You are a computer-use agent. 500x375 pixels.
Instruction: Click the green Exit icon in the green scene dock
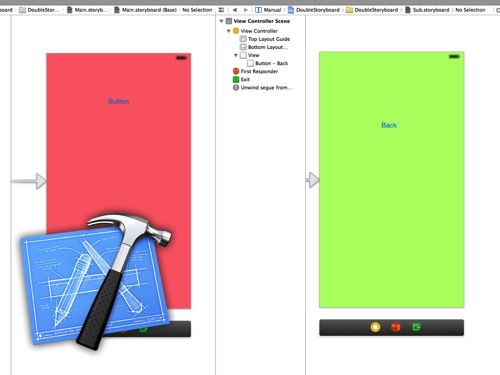416,327
